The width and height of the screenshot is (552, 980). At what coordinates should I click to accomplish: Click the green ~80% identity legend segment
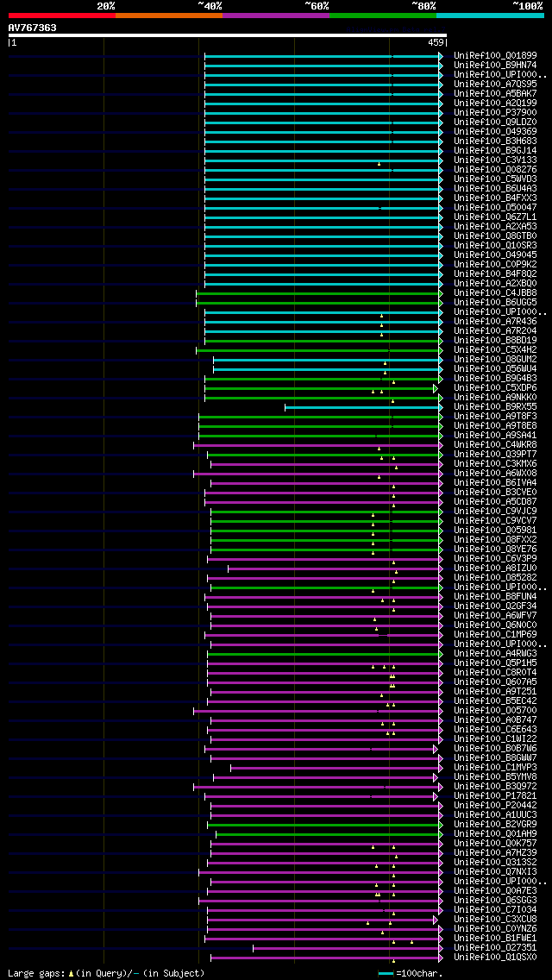[x=383, y=15]
